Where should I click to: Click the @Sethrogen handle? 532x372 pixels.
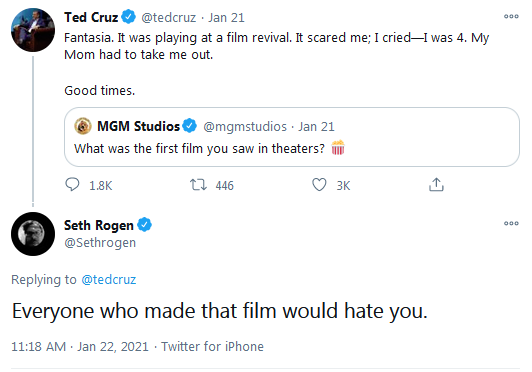click(x=100, y=243)
